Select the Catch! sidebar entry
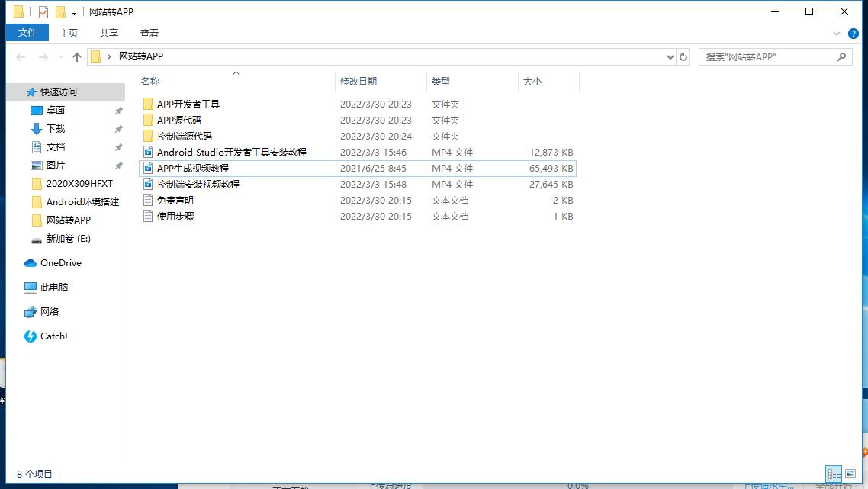Screen dimensions: 868x489 pos(53,336)
